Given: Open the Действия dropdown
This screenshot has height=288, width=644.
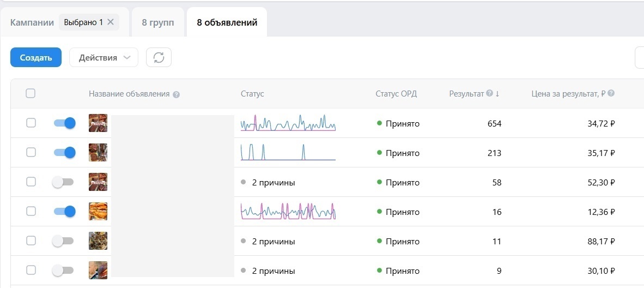Looking at the screenshot, I should pyautogui.click(x=104, y=58).
